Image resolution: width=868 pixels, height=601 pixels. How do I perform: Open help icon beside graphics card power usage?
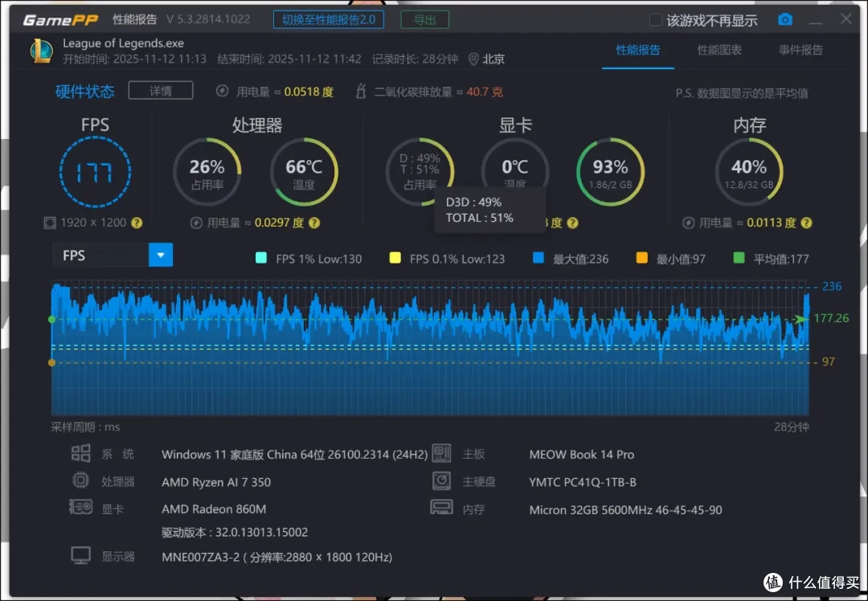coord(573,223)
